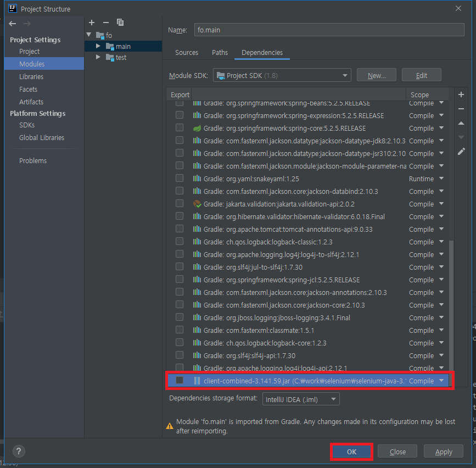Click the Edit SDK button
The image size is (476, 468).
tap(421, 75)
